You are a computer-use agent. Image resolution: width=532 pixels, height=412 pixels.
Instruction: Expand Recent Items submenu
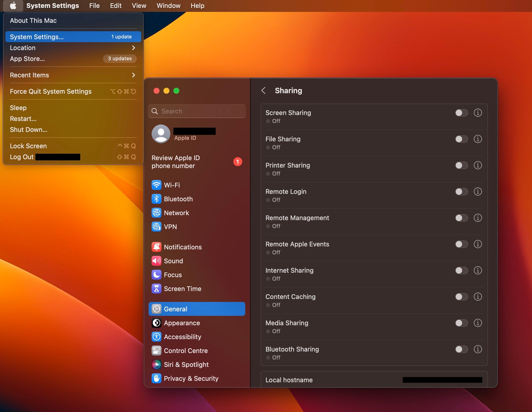[x=72, y=75]
